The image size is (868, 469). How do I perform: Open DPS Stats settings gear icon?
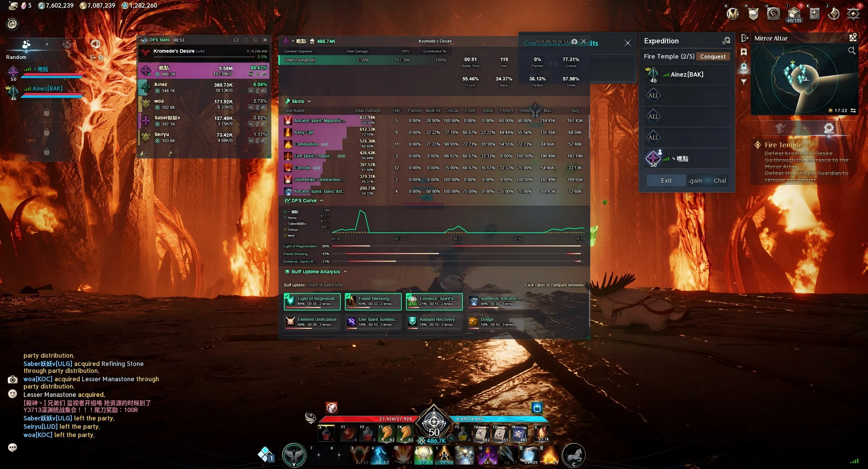coord(255,40)
